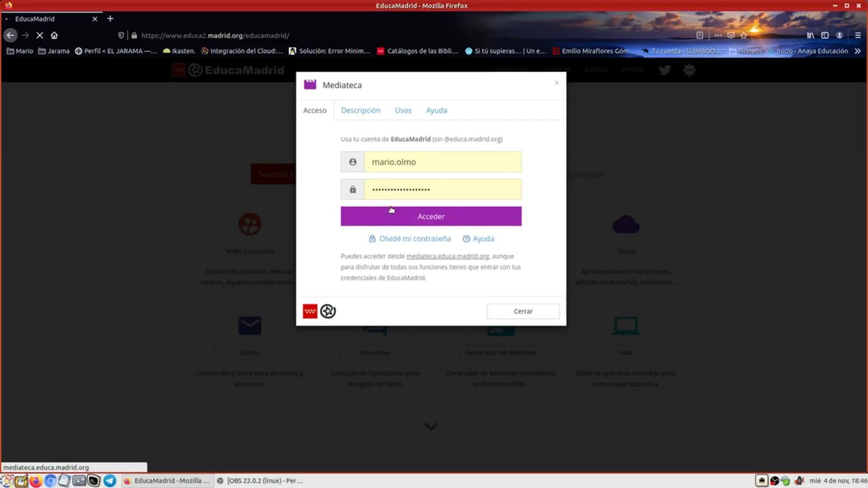This screenshot has height=488, width=868.
Task: Click Olvidé mi contraseña link
Action: tap(415, 239)
